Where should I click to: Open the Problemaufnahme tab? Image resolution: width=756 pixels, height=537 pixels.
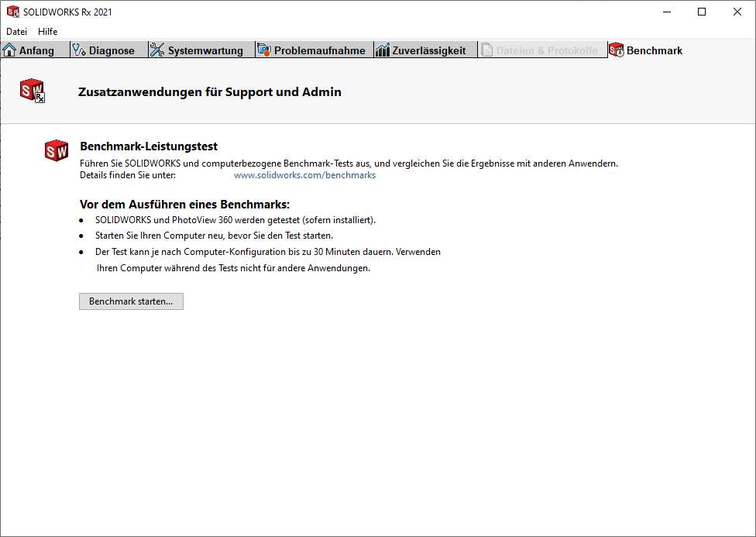pos(319,50)
